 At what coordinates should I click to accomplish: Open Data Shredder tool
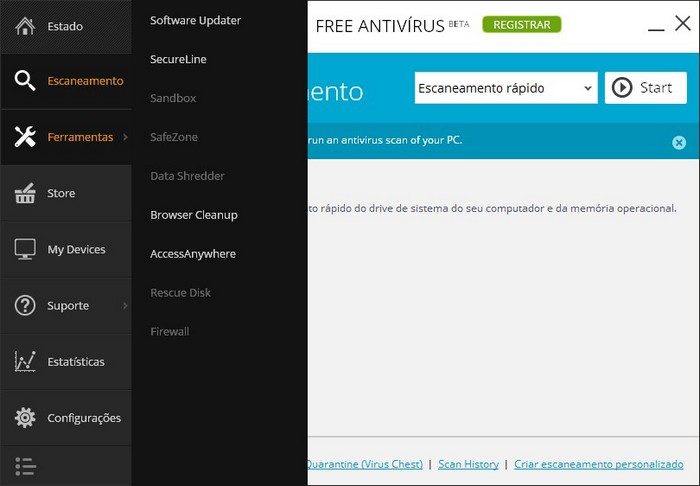pyautogui.click(x=187, y=176)
